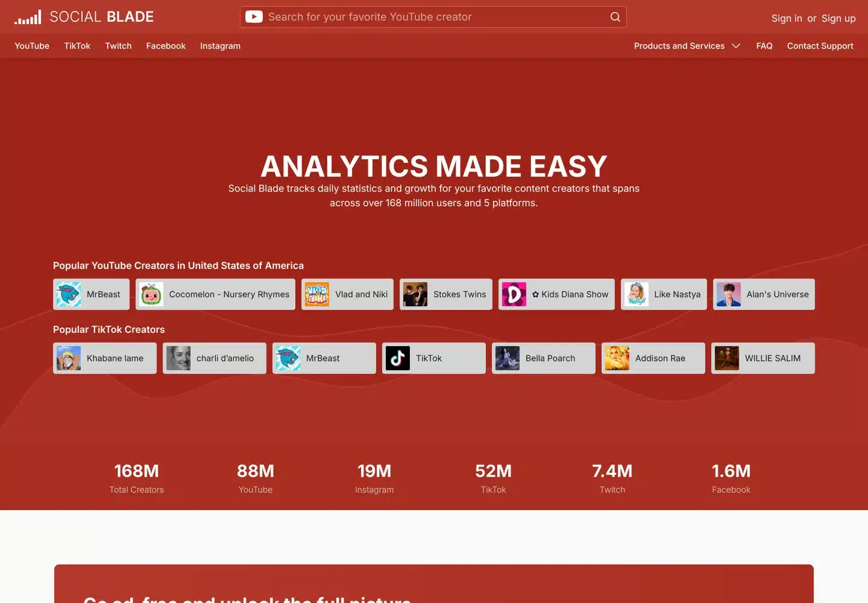Click the magnifying glass search icon
Image resolution: width=868 pixels, height=603 pixels.
(x=615, y=17)
